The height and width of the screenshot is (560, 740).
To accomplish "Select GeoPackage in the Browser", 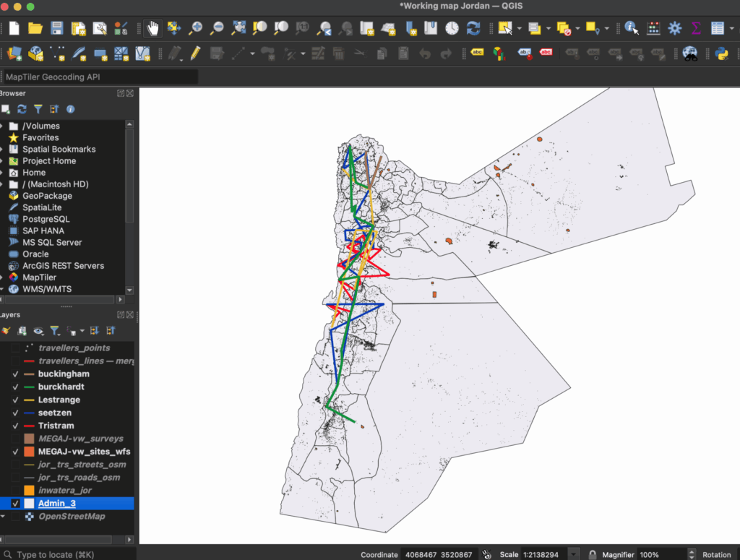I will click(x=47, y=196).
